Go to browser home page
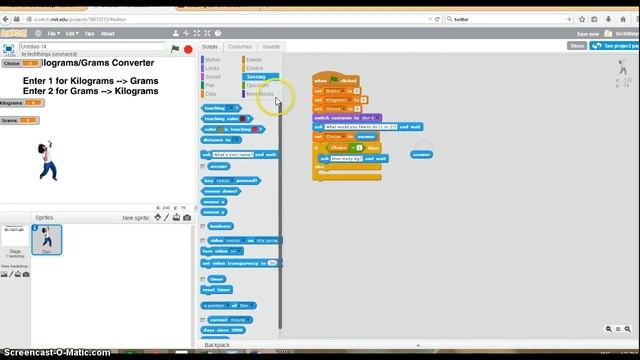 (x=623, y=19)
